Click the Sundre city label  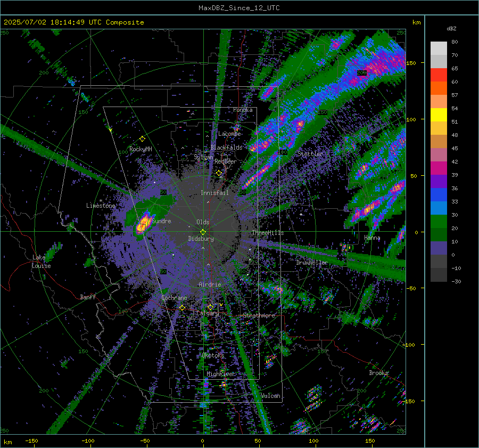(x=162, y=221)
